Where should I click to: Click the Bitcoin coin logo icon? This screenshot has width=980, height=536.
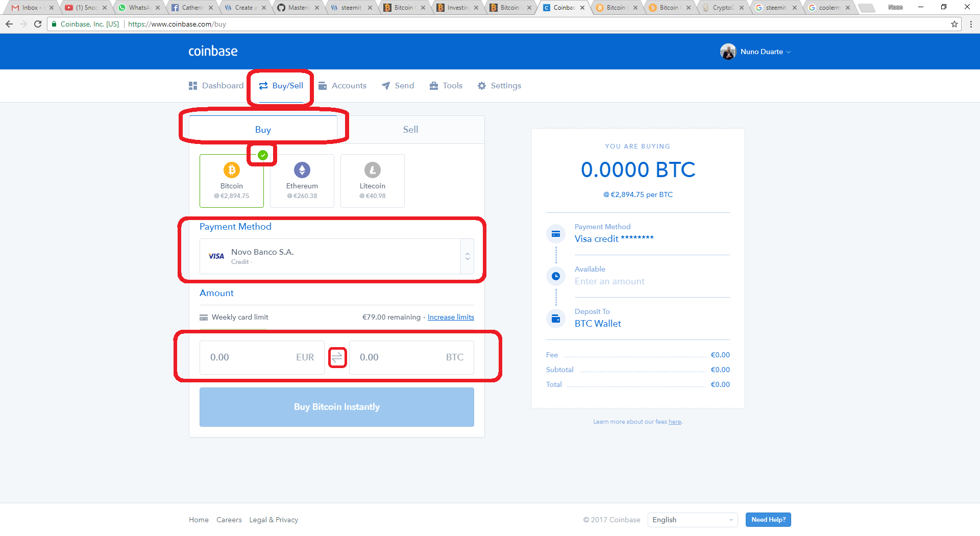tap(232, 170)
